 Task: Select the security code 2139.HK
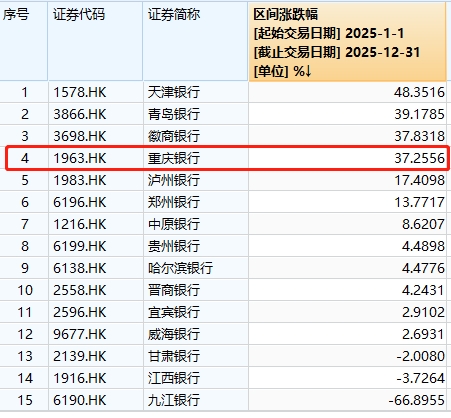pyautogui.click(x=80, y=356)
